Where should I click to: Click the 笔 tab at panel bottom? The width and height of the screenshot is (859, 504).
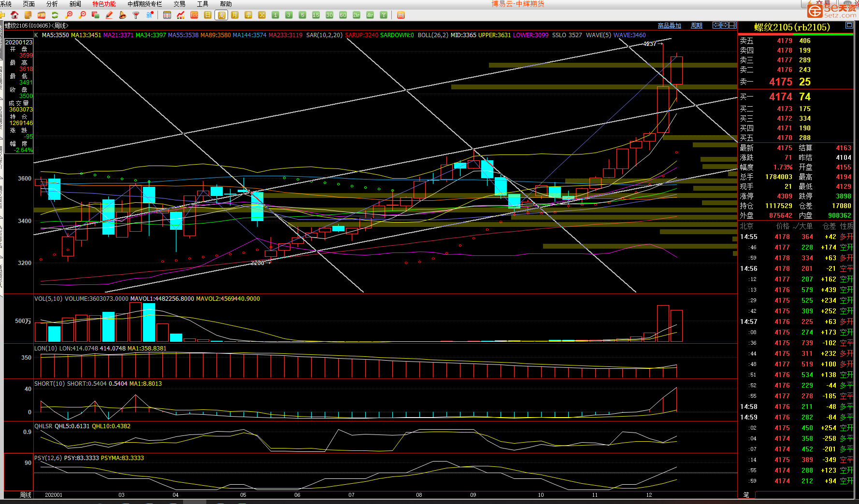[746, 495]
